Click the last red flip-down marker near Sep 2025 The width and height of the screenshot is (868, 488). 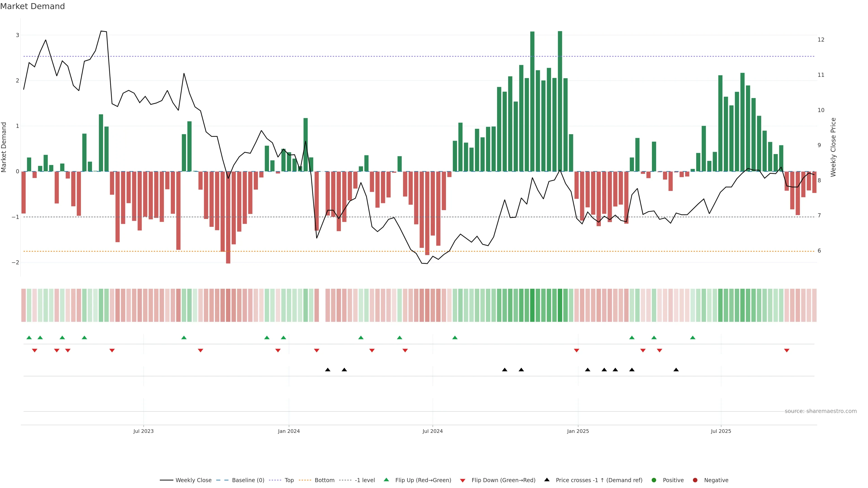coord(786,351)
